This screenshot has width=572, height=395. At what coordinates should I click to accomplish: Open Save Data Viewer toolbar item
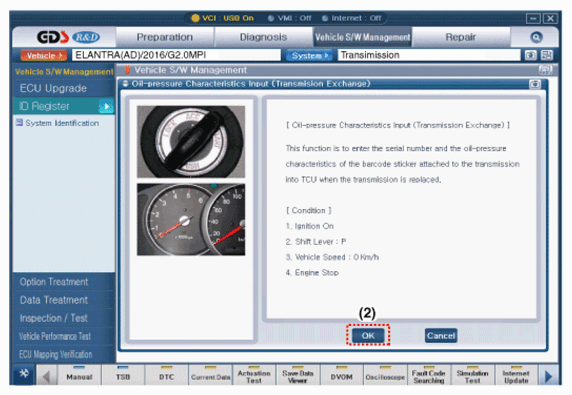point(298,375)
